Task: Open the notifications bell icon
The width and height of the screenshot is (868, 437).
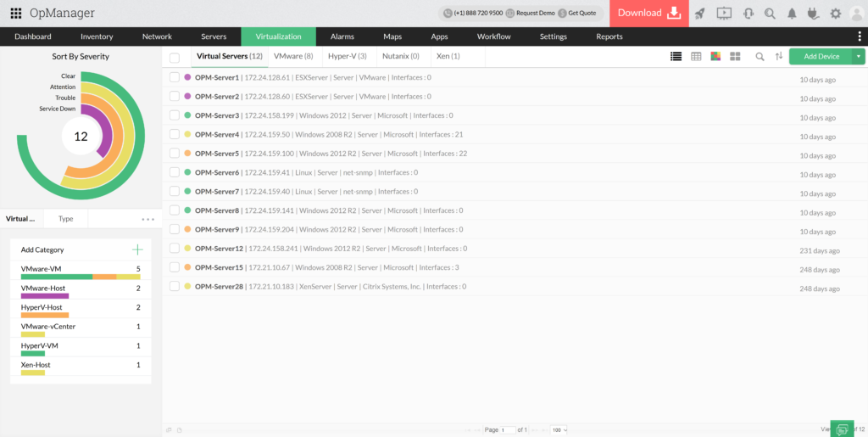Action: [x=793, y=13]
